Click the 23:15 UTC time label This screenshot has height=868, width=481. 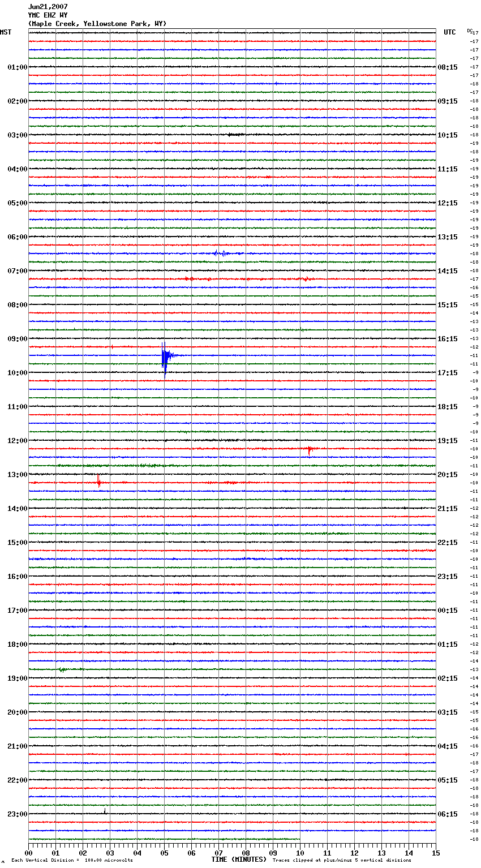pos(448,577)
